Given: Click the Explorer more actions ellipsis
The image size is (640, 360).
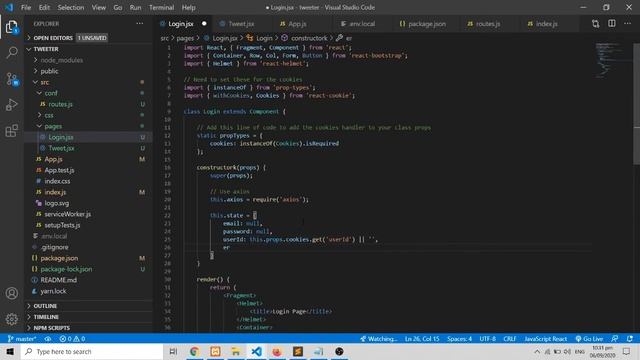Looking at the screenshot, I should [140, 24].
